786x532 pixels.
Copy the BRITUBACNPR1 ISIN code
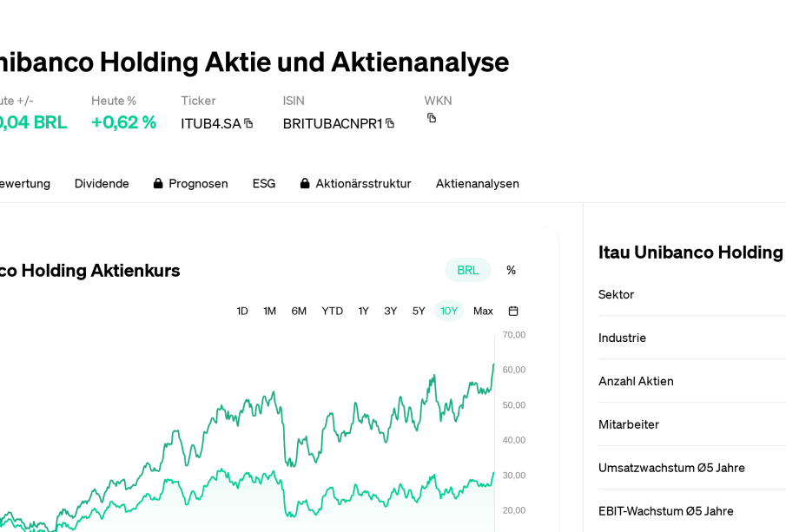click(x=390, y=123)
